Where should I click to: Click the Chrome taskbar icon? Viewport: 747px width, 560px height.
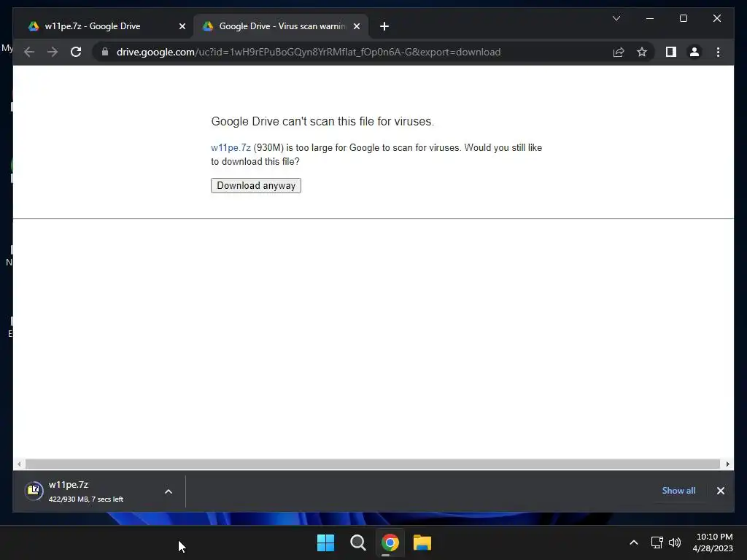pyautogui.click(x=390, y=542)
